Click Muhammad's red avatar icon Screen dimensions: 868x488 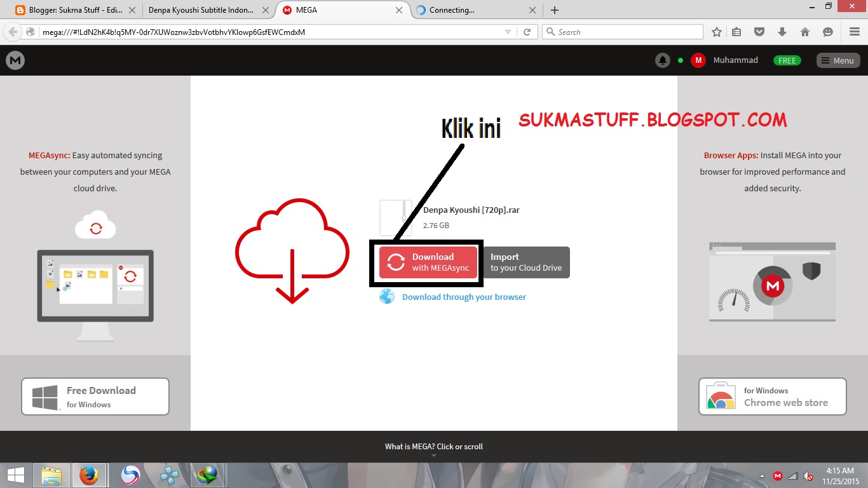(x=698, y=60)
